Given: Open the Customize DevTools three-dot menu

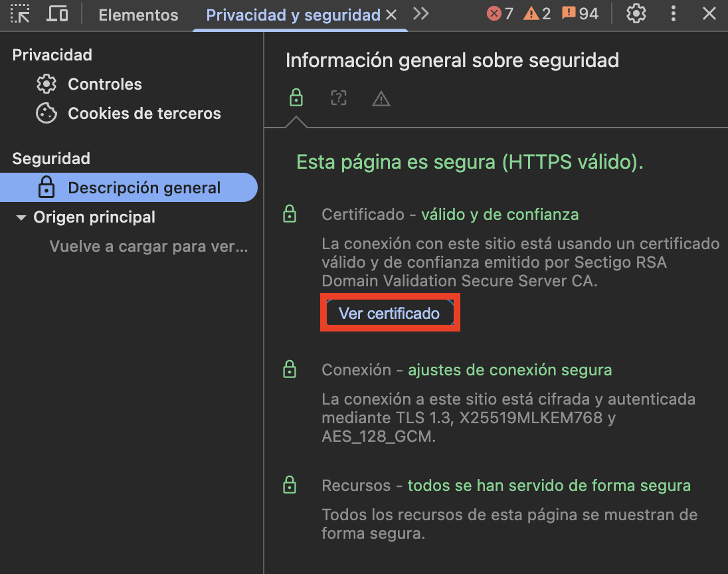Looking at the screenshot, I should pyautogui.click(x=674, y=14).
